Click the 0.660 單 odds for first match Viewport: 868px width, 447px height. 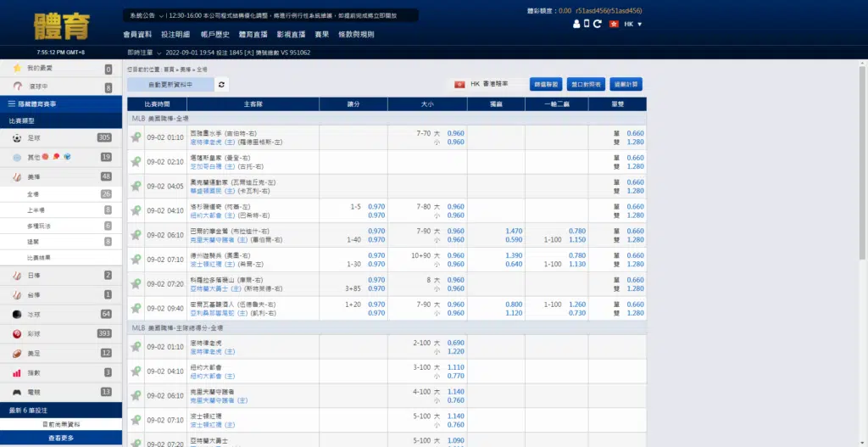[x=635, y=133]
